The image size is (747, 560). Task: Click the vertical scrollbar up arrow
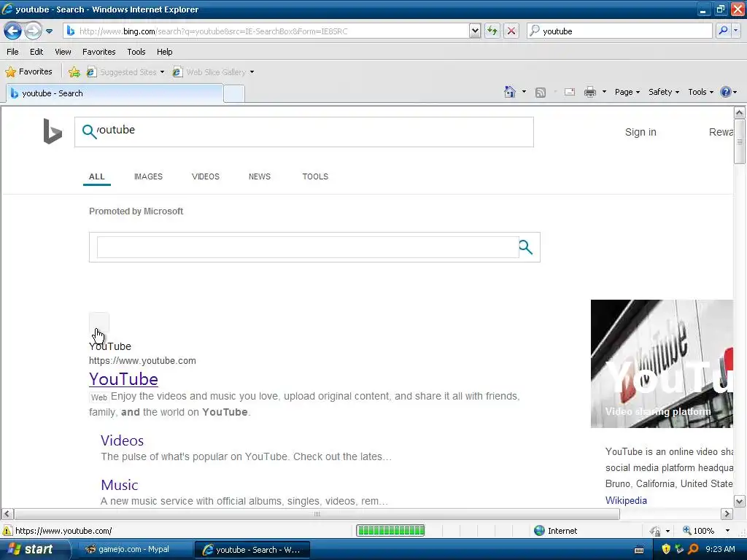tap(740, 112)
